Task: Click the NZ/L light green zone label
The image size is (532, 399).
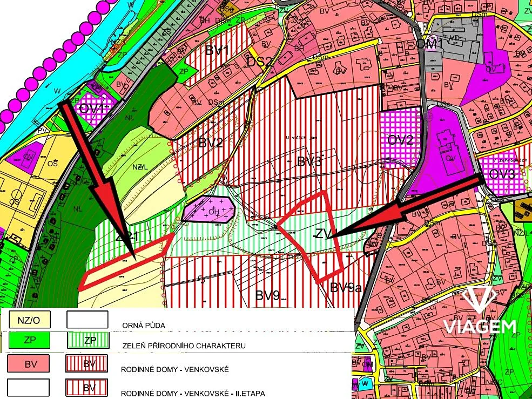Action: pos(140,167)
